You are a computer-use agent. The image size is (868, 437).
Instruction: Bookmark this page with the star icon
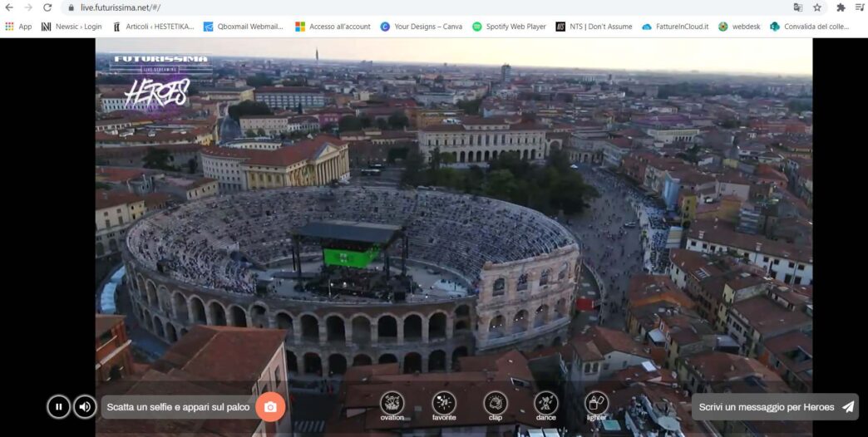817,7
